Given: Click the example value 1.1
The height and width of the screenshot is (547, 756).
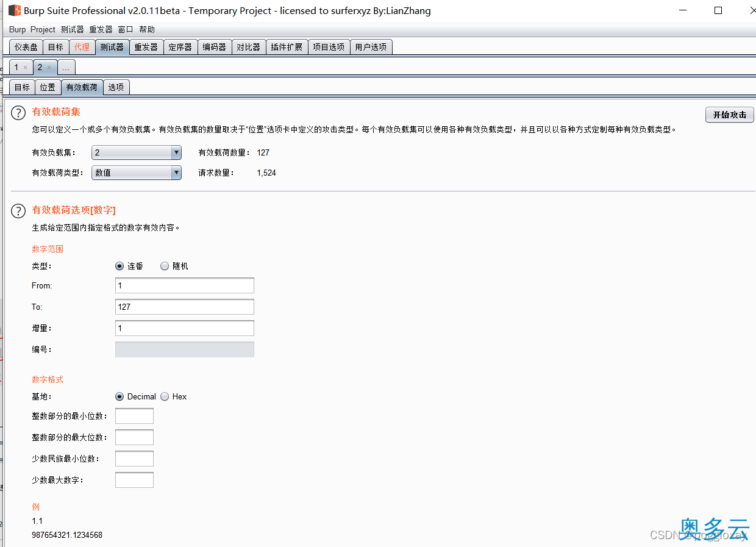Looking at the screenshot, I should click(37, 521).
